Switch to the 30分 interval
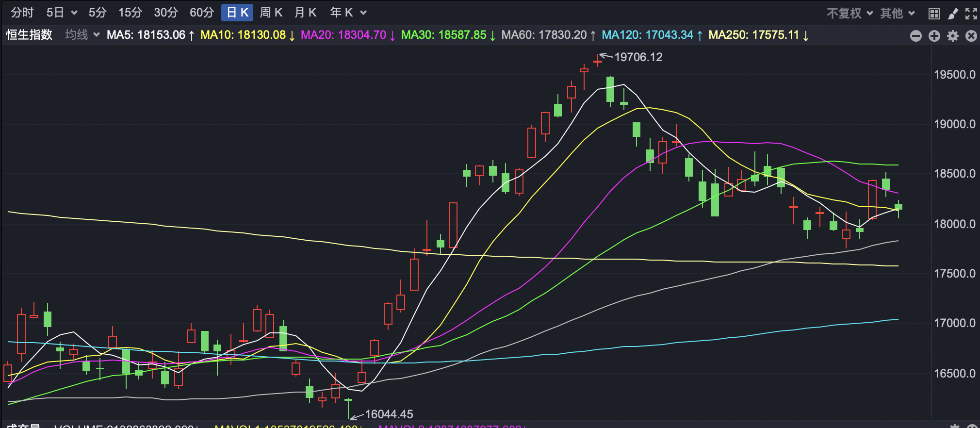 point(166,13)
